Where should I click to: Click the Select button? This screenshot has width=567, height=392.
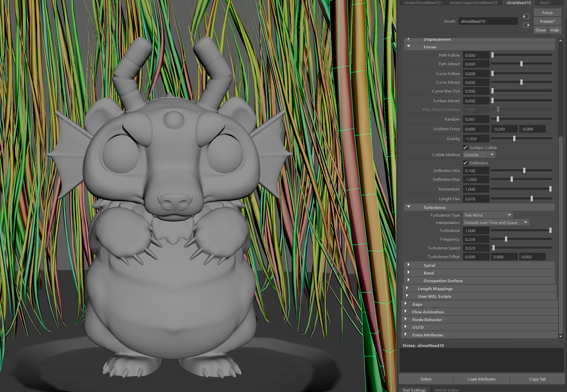click(426, 379)
